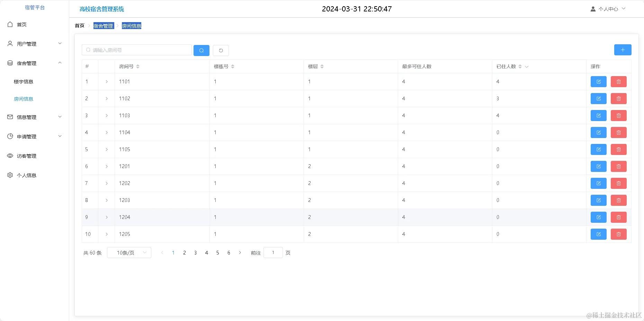Click the next page arrow
Image resolution: width=644 pixels, height=321 pixels.
click(240, 253)
